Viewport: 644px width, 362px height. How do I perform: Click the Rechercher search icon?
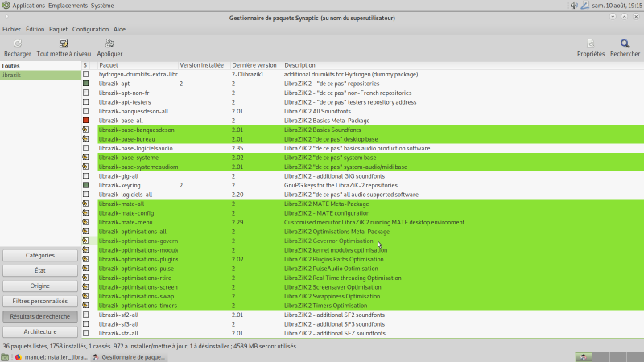point(625,43)
